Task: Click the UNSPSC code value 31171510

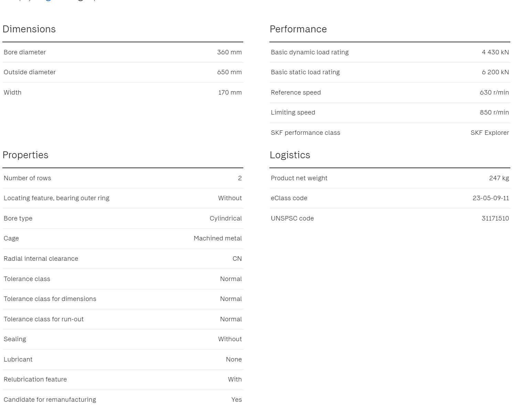Action: 495,218
